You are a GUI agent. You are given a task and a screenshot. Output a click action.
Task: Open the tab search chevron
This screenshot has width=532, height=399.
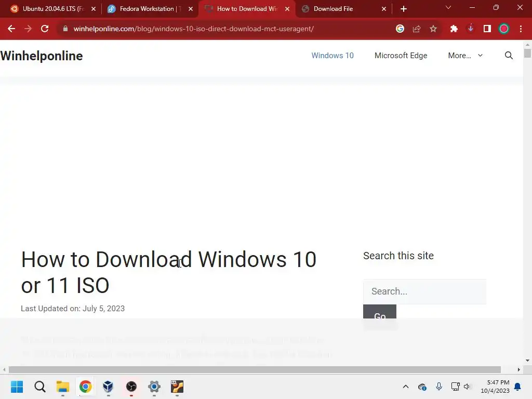(448, 8)
